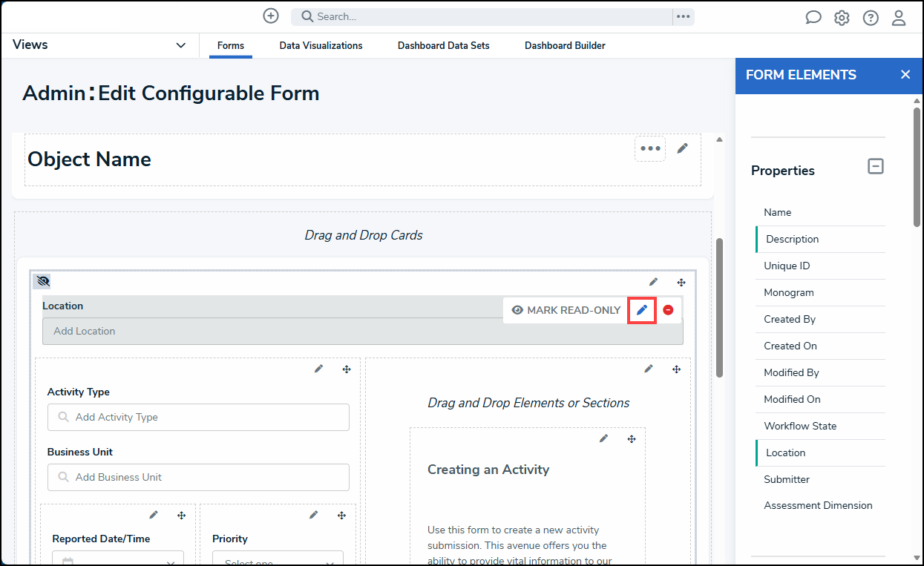Remove Location field with red minus icon
Image resolution: width=924 pixels, height=566 pixels.
click(668, 310)
